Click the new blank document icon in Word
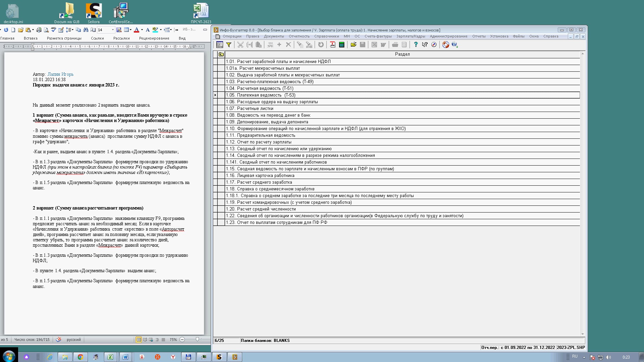Viewport: 644px width, 362px height. [x=13, y=30]
